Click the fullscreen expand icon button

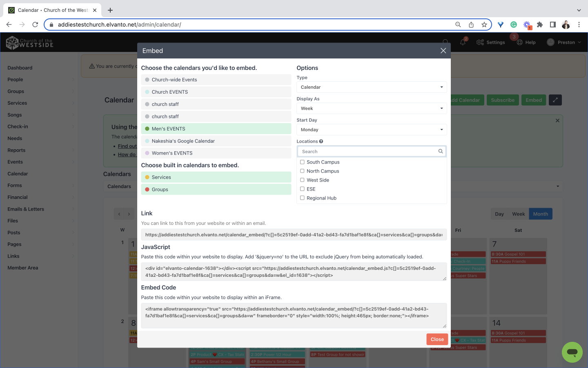tap(555, 100)
